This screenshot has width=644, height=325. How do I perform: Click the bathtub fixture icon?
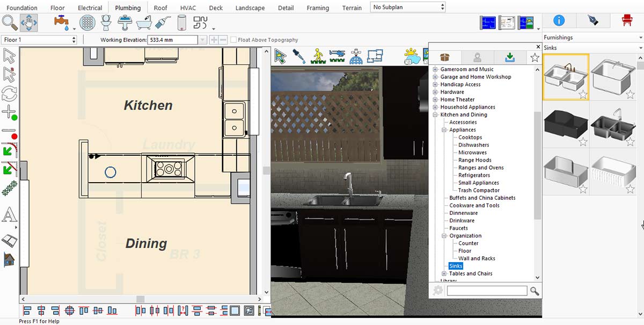[x=144, y=23]
